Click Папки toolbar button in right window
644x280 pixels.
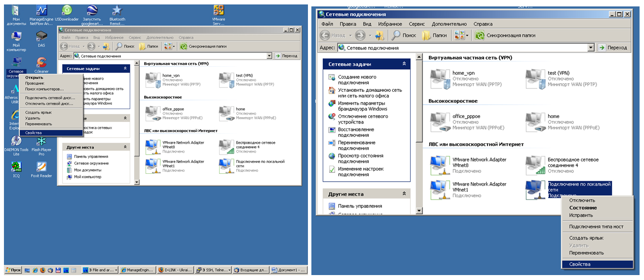tap(434, 35)
